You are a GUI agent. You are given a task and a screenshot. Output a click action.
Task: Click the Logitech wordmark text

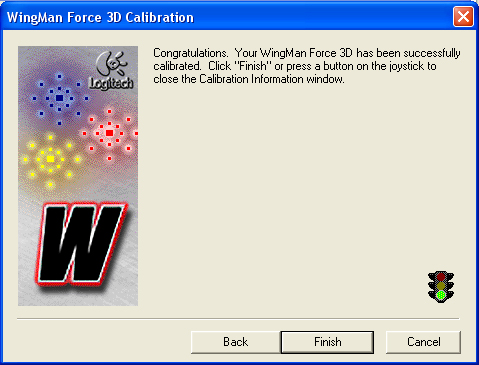point(111,83)
